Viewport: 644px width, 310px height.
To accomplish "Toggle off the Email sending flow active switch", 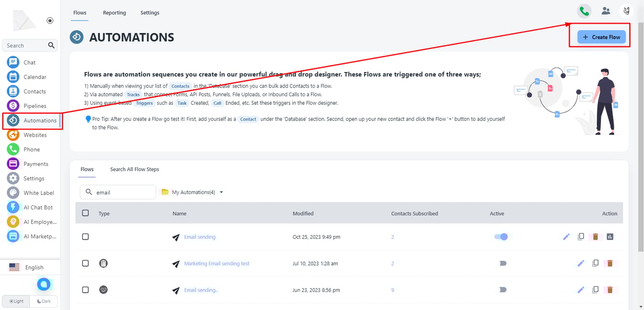I will pyautogui.click(x=501, y=237).
